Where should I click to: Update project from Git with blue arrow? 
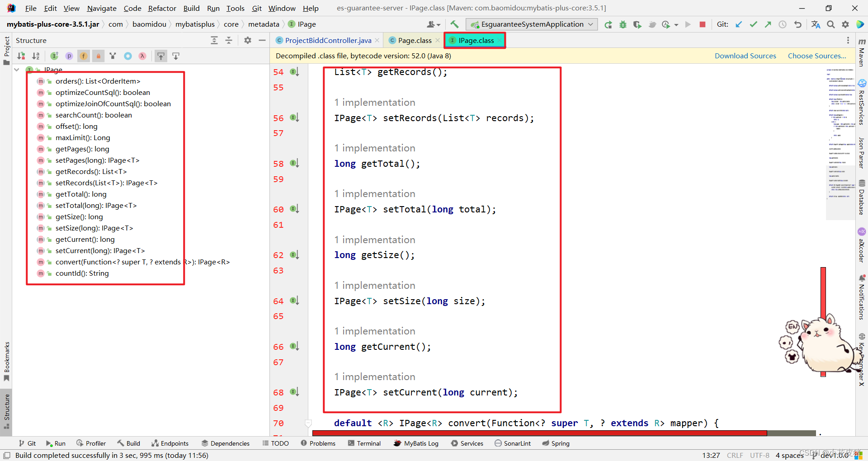pos(739,24)
